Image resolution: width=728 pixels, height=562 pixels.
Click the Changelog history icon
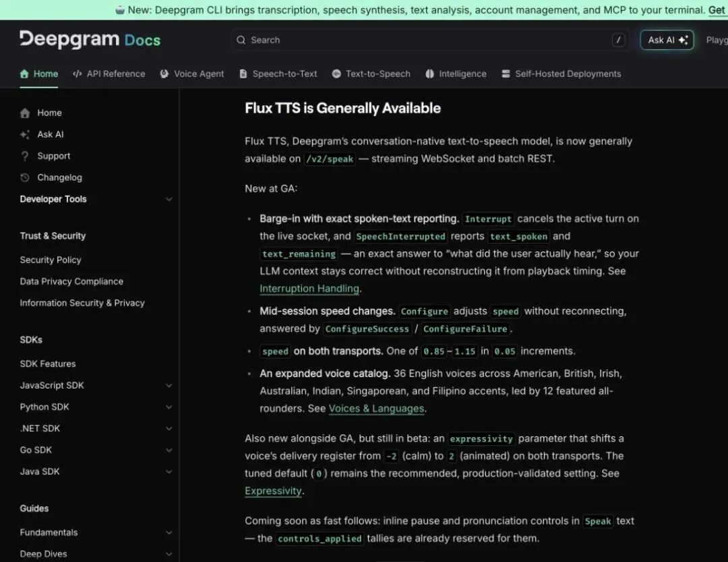coord(25,177)
